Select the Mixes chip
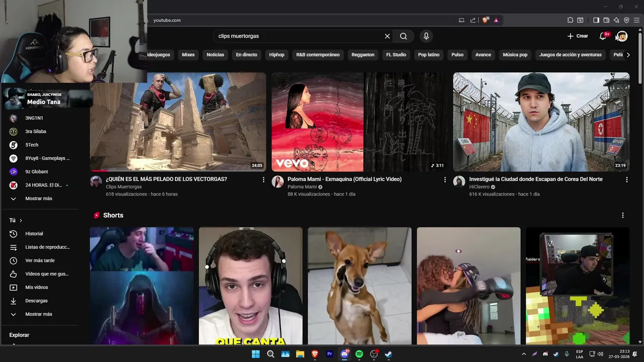Image resolution: width=644 pixels, height=362 pixels. pos(188,55)
